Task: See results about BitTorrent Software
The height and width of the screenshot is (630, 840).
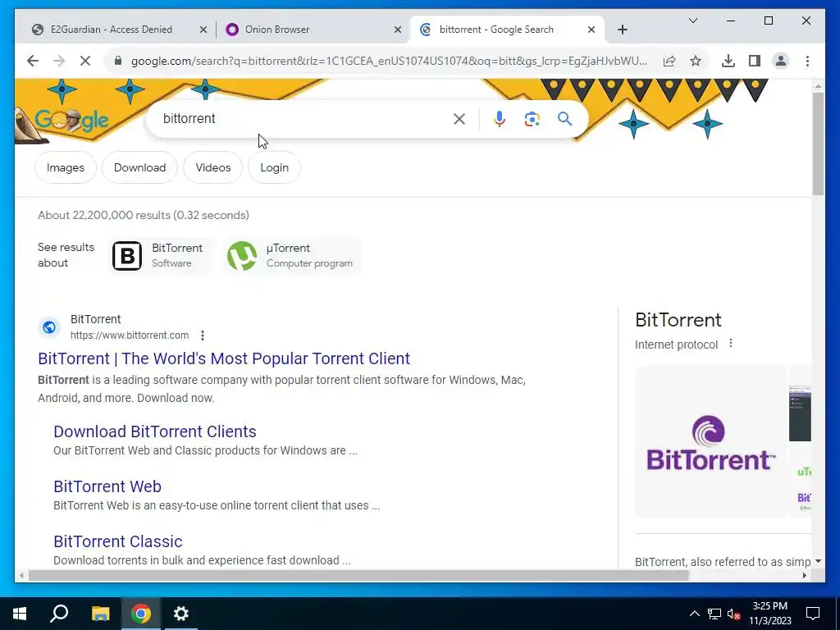Action: pos(160,256)
